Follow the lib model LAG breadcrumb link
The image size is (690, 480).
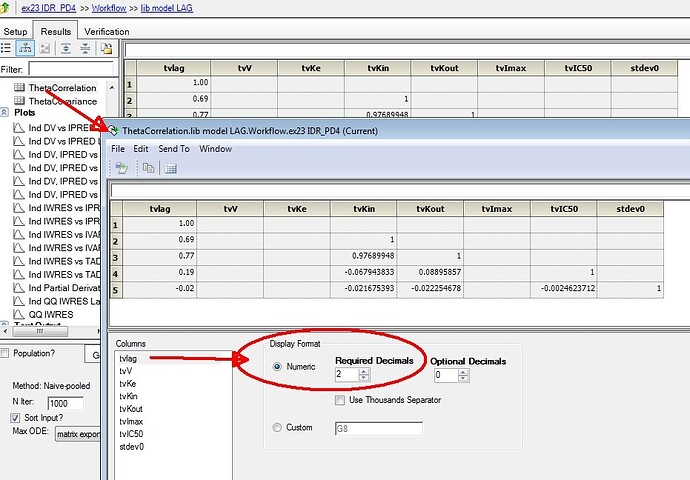[x=167, y=8]
